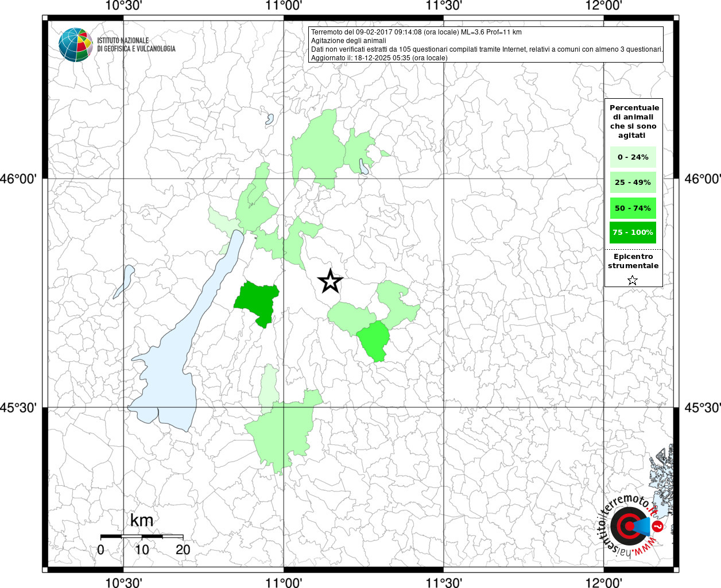Click the bright green municipality southeast of epicenter
Viewport: 721px width, 588px height.
click(374, 340)
